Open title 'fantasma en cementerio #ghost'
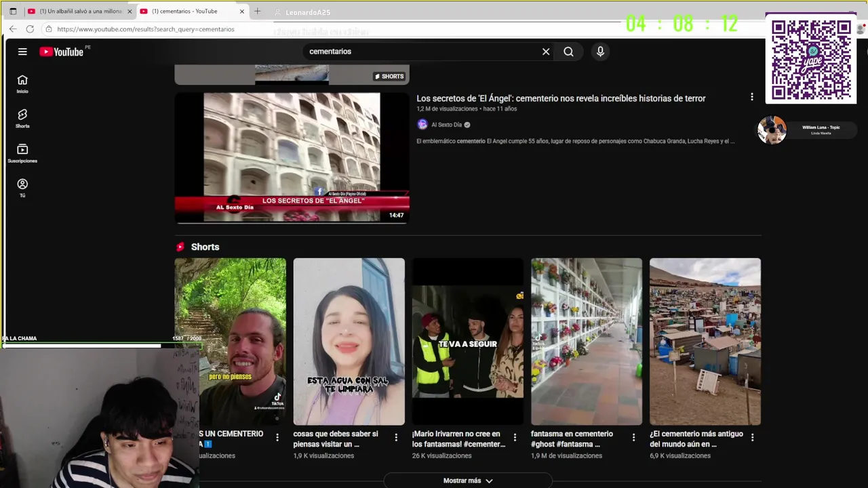Screen dimensions: 868x488 (x=572, y=439)
